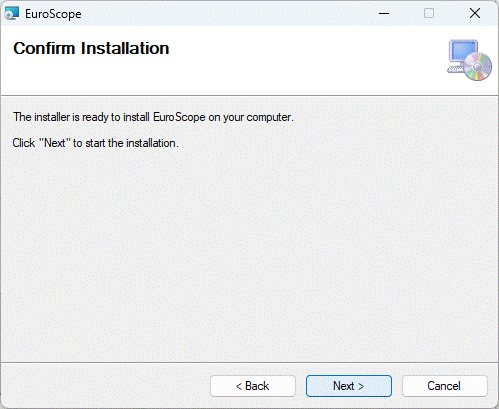Screen dimensions: 499x409
Task: Click the quoted word "Next" in the instructions
Action: (x=55, y=143)
